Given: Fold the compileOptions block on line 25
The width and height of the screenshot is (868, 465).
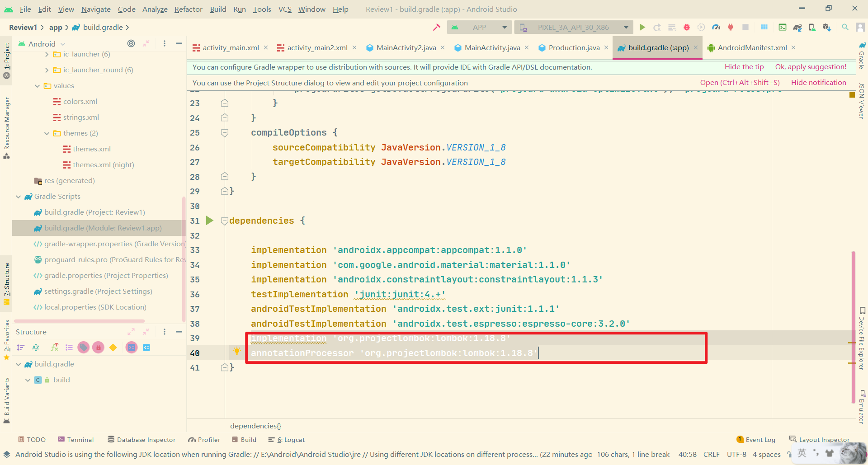Looking at the screenshot, I should 225,132.
